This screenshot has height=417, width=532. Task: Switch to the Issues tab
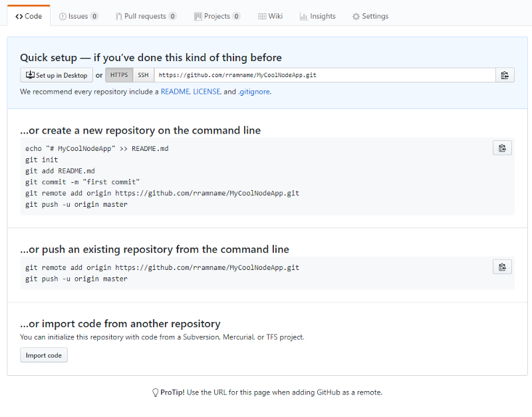[78, 16]
